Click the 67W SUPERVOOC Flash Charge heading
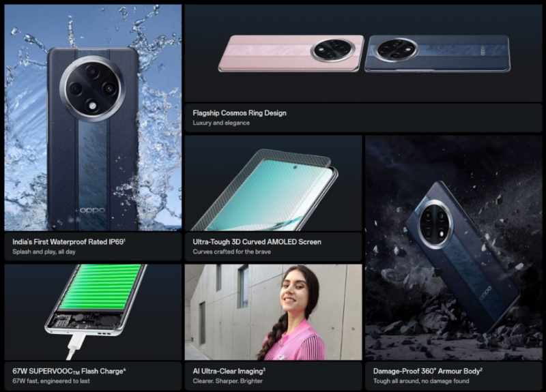This screenshot has width=546, height=392. tap(69, 371)
